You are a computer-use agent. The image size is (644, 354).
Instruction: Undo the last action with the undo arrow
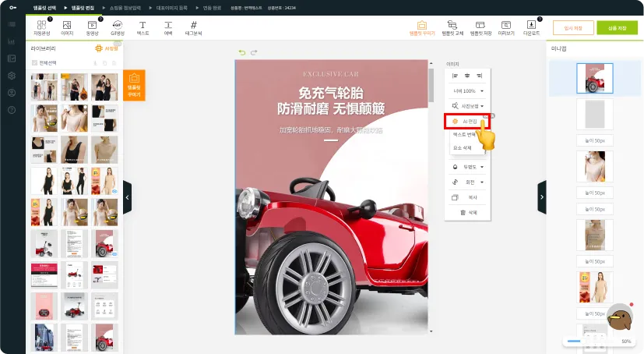pos(241,53)
